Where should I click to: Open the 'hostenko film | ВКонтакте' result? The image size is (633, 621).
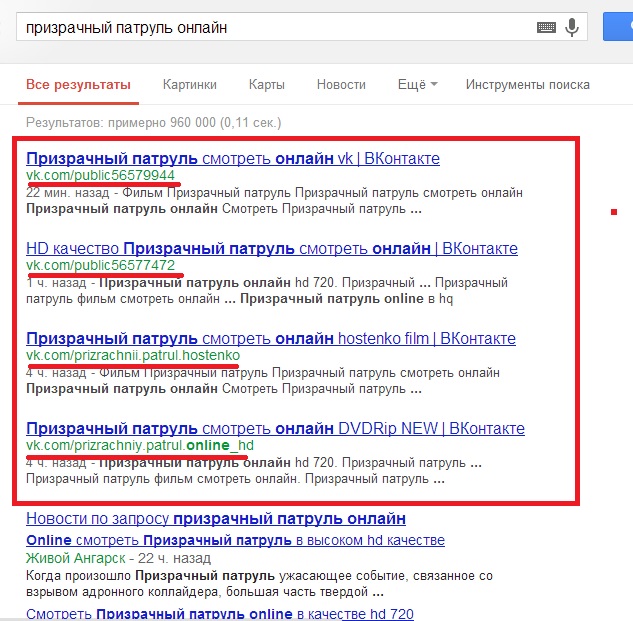(x=270, y=338)
